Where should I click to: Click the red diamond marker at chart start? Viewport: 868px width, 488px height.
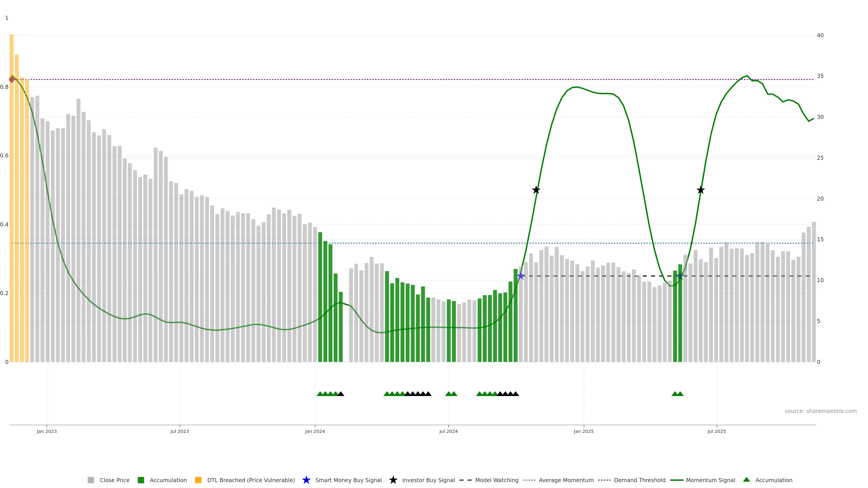point(12,79)
